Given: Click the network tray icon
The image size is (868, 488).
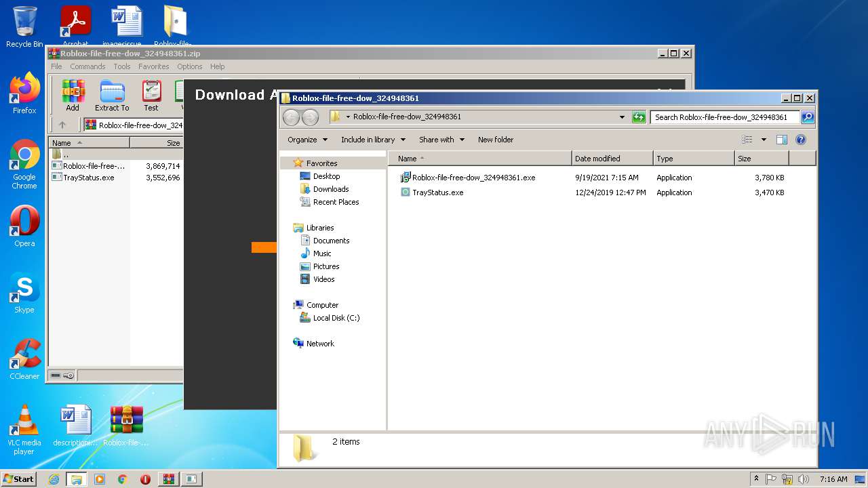Looking at the screenshot, I should 787,479.
